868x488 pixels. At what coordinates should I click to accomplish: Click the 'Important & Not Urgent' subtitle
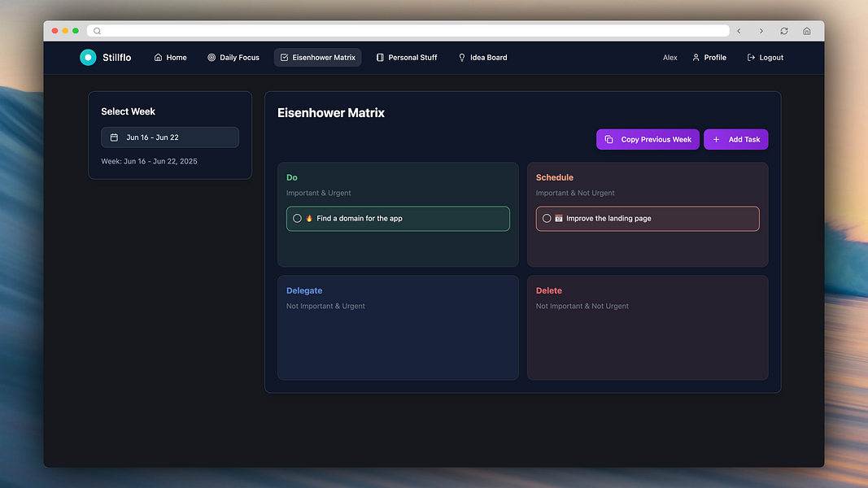tap(575, 193)
